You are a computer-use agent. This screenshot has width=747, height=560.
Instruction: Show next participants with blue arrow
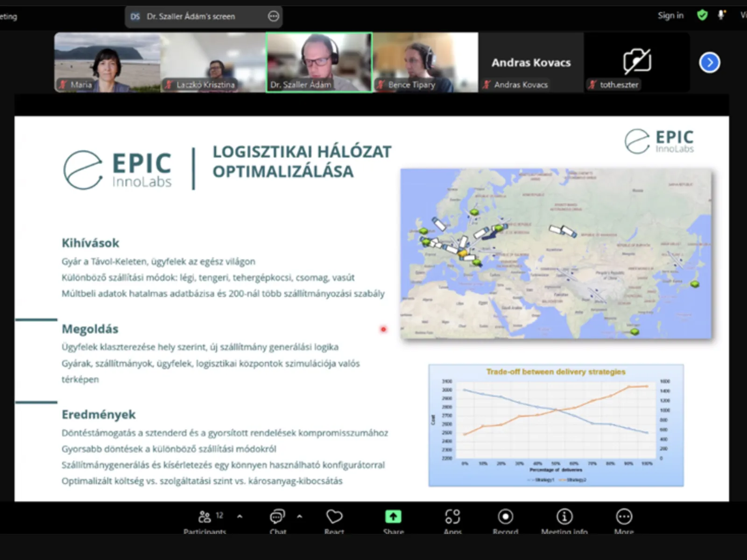click(x=709, y=63)
